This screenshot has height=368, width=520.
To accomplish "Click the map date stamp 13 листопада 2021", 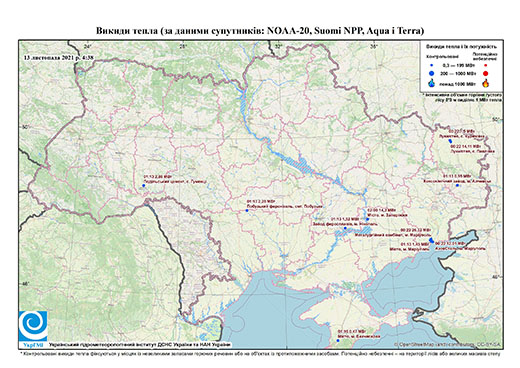I will pos(58,57).
